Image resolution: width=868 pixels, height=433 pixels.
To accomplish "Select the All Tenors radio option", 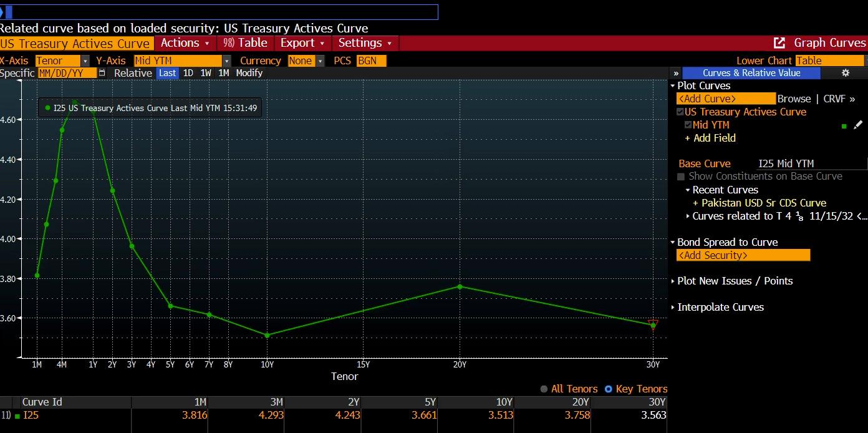I will tap(544, 389).
